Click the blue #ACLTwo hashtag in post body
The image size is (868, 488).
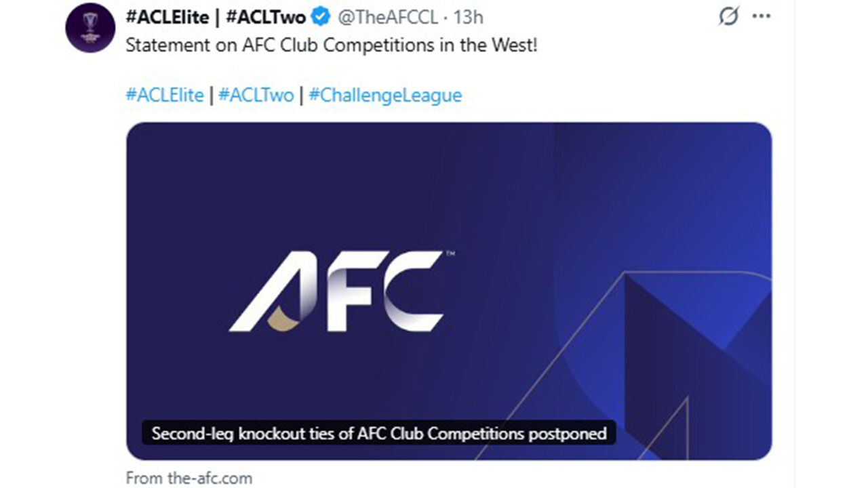[256, 95]
